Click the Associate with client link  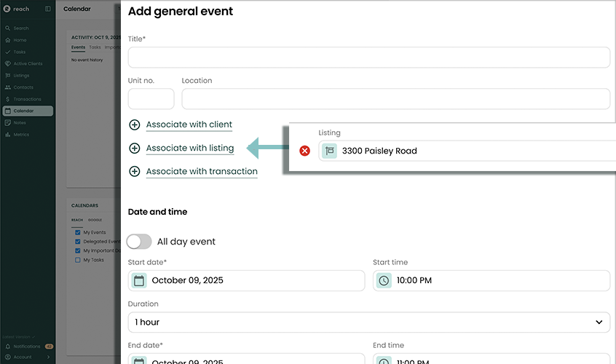click(x=189, y=124)
